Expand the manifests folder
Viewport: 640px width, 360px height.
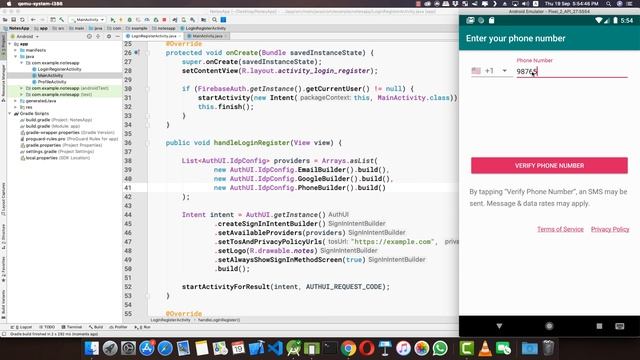pyautogui.click(x=16, y=50)
